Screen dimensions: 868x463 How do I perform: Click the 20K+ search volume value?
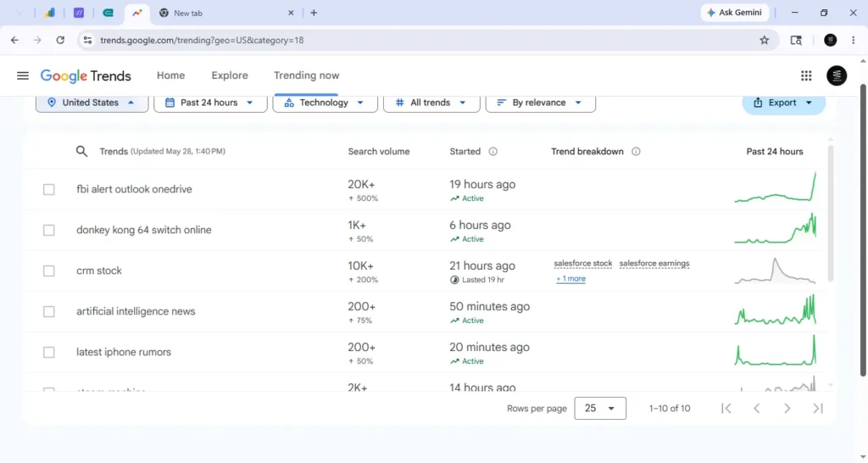(361, 184)
